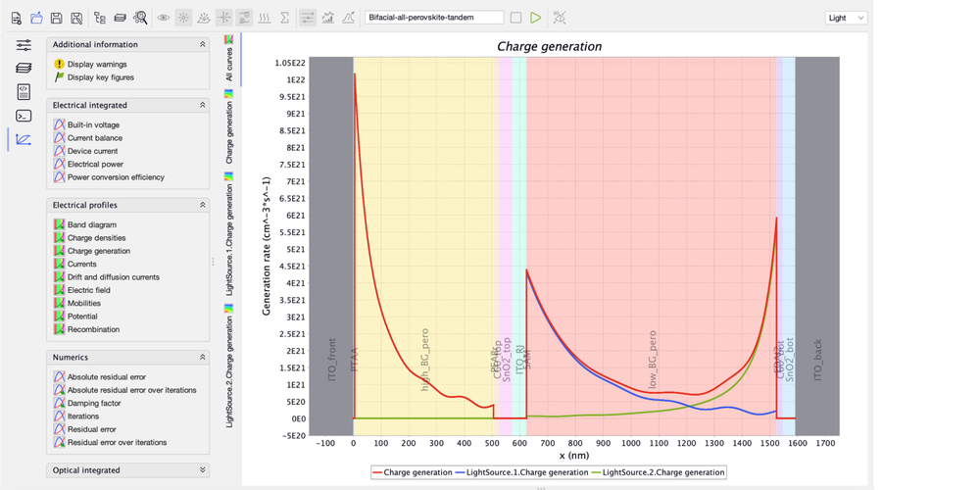Click the bar chart optimization icon in toolbar
Viewport: 980px width, 490px height.
(x=327, y=18)
